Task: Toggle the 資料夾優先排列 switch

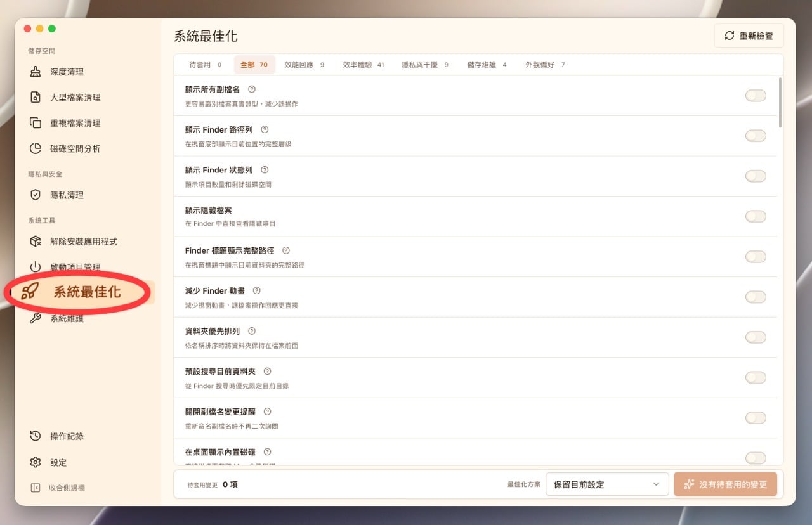Action: pos(756,337)
